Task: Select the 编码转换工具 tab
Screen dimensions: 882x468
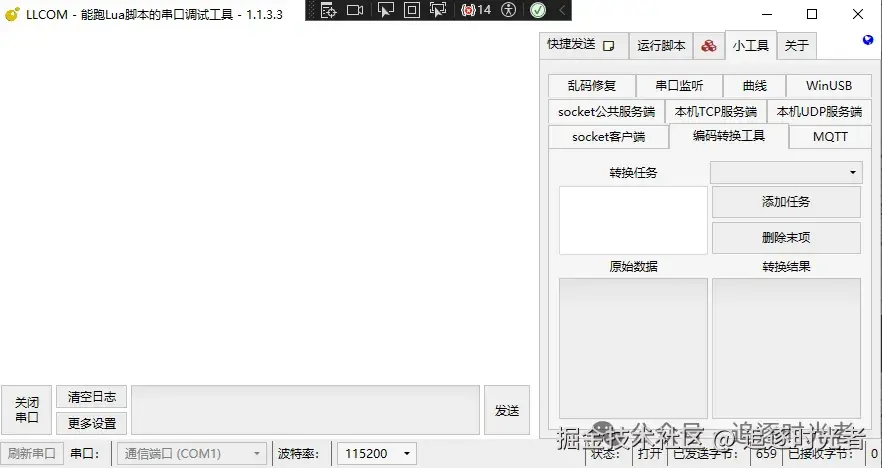Action: [x=729, y=136]
